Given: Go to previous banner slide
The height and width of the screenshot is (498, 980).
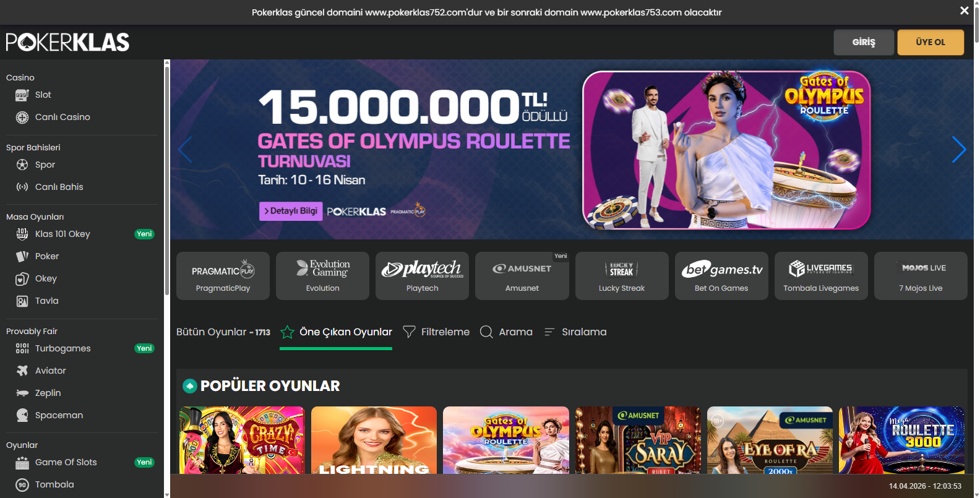Looking at the screenshot, I should (x=185, y=149).
